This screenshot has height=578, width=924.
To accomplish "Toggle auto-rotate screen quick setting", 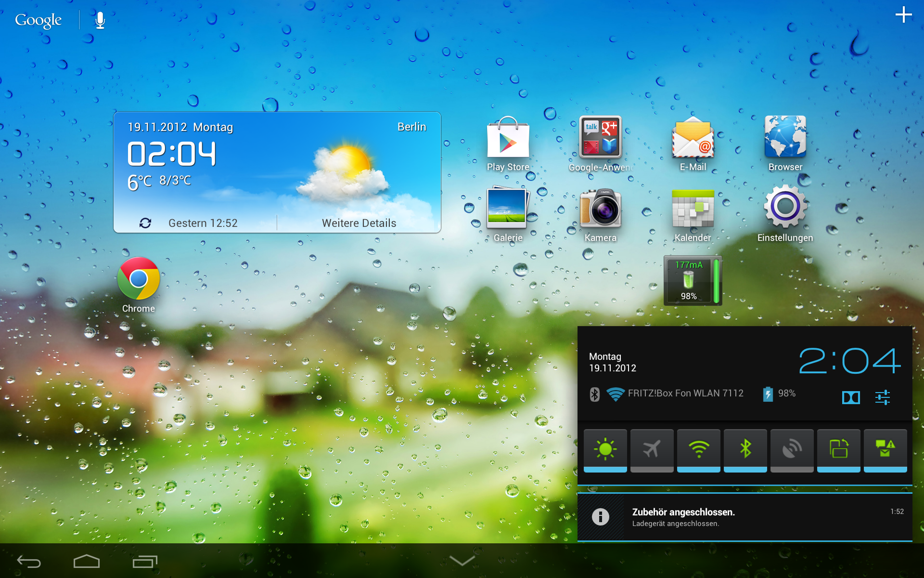I will [x=838, y=449].
